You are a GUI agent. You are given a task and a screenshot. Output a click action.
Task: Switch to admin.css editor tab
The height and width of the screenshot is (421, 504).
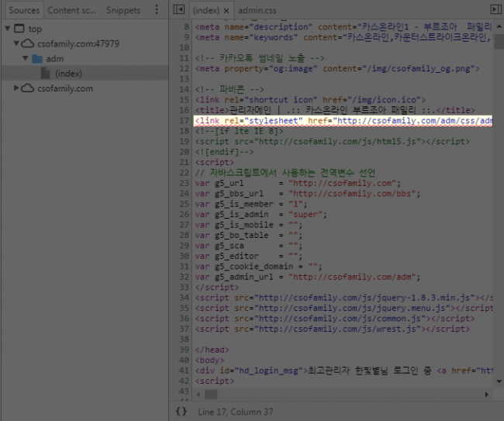[x=257, y=11]
